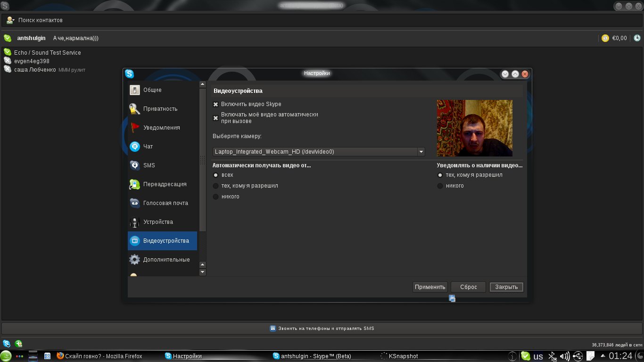Click the green add contact icon at bottom
Image resolution: width=644 pixels, height=362 pixels.
tap(18, 344)
